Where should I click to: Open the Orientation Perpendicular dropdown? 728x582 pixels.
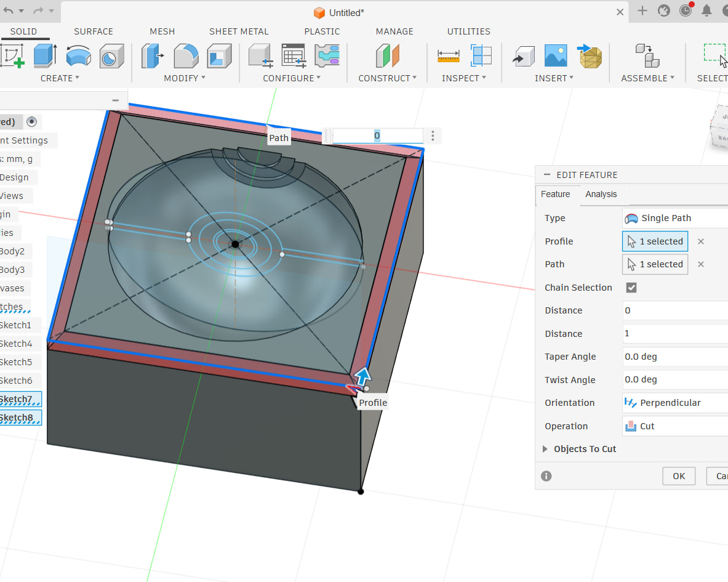tap(675, 403)
